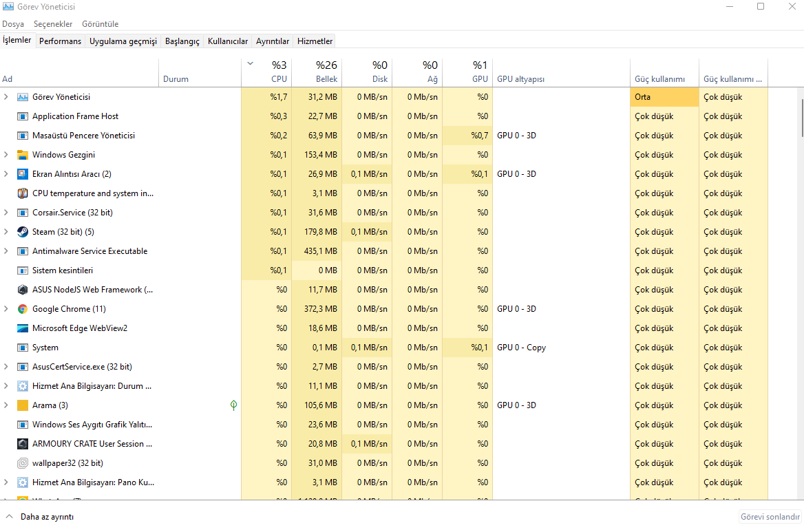This screenshot has height=532, width=804.
Task: Expand Hizmet Ana Bilgisayarı: Durum group
Action: pyautogui.click(x=6, y=386)
